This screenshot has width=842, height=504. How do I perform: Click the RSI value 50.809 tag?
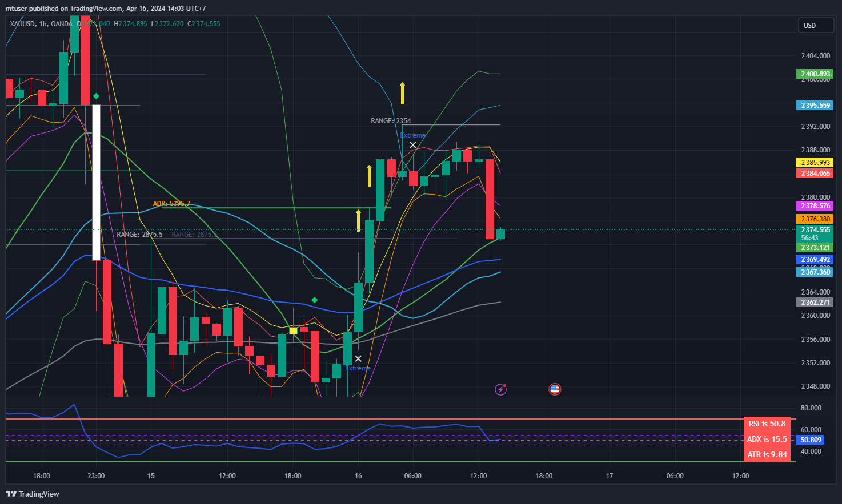(x=810, y=440)
